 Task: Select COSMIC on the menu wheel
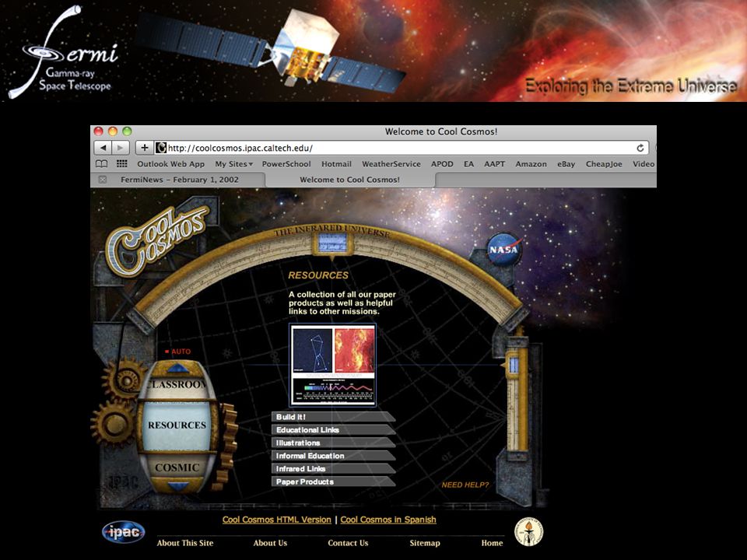(x=177, y=467)
